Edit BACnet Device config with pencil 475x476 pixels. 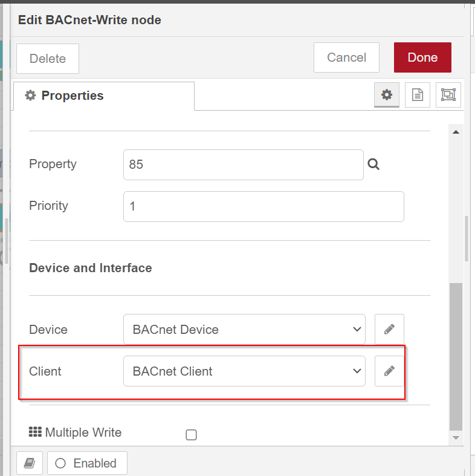389,329
